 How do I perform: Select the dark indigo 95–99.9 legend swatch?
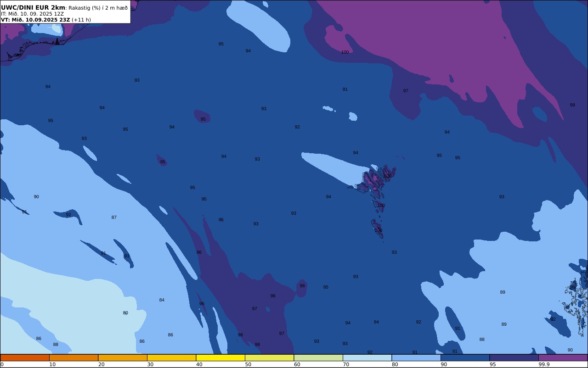[514, 357]
